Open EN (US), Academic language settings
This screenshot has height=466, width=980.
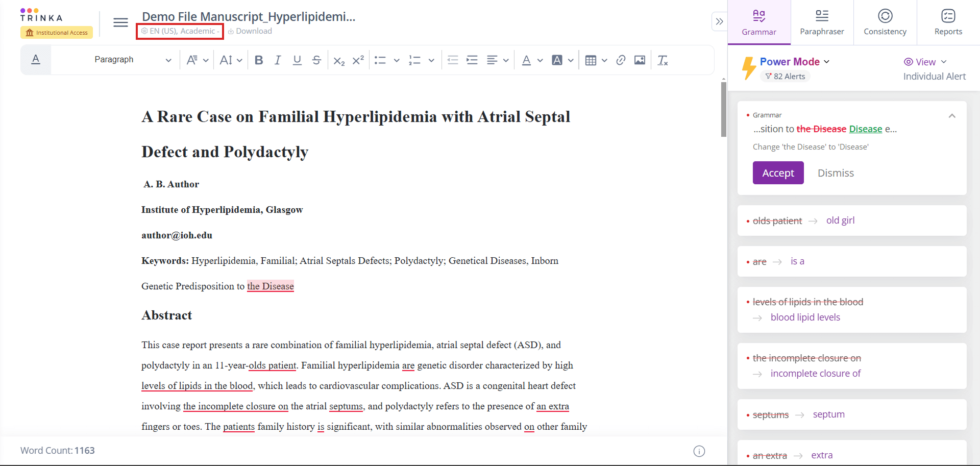tap(180, 31)
